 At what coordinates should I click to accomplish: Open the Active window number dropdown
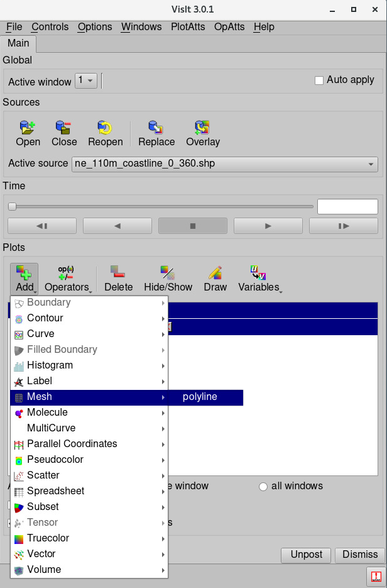(x=86, y=80)
